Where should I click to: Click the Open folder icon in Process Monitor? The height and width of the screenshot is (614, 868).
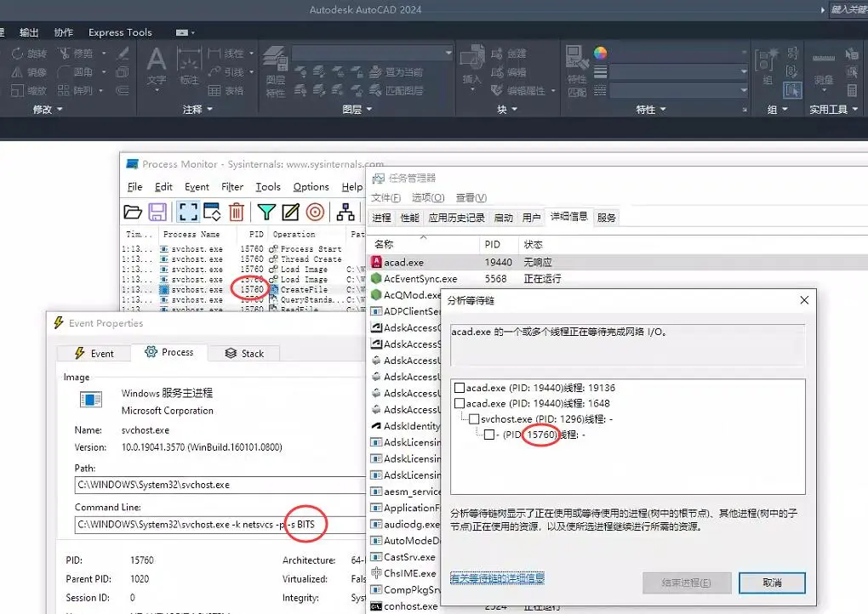click(133, 212)
